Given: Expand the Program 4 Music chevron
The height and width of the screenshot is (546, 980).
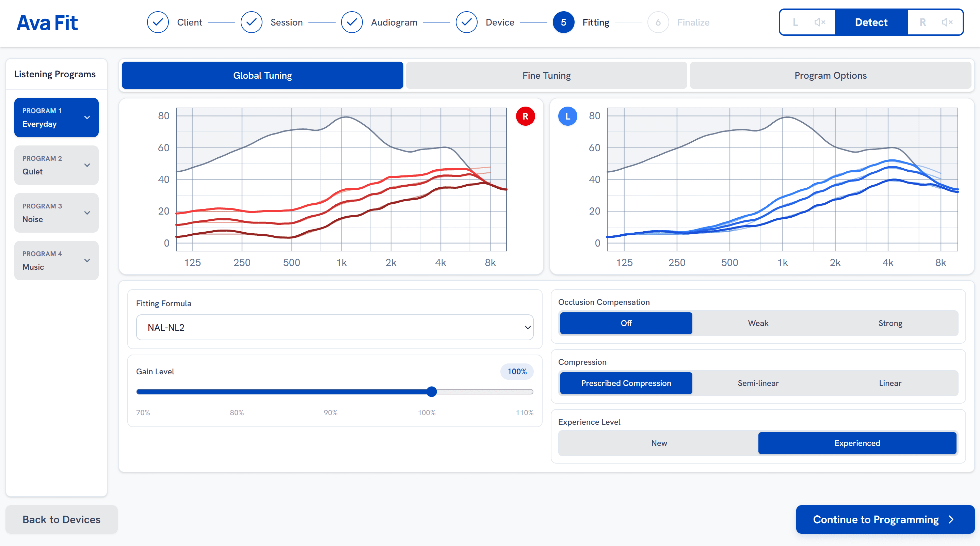Looking at the screenshot, I should pyautogui.click(x=87, y=261).
